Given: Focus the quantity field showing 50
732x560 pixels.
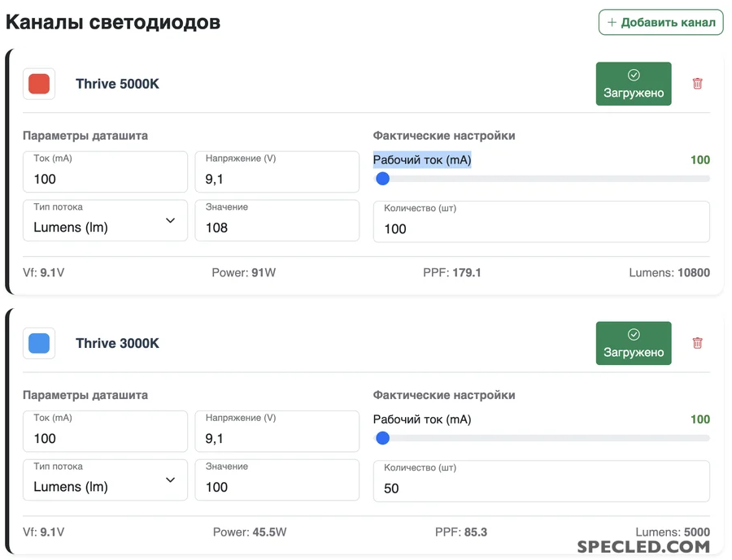Looking at the screenshot, I should point(542,481).
